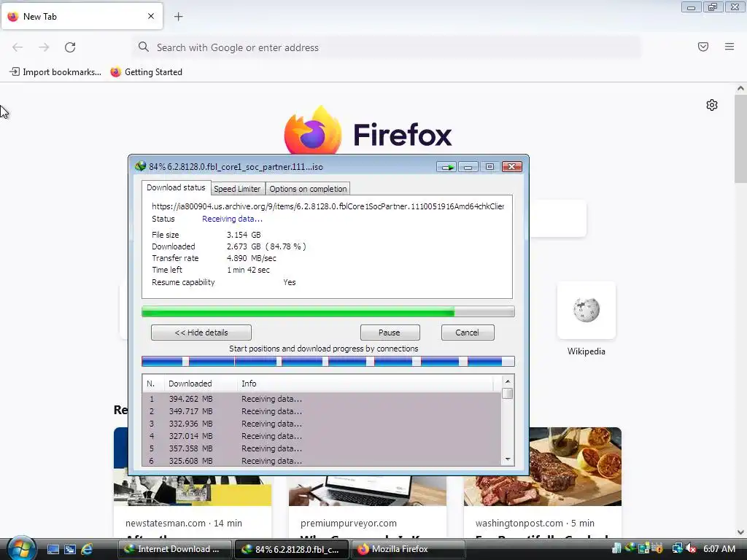Screen dimensions: 747x560
Task: Click the Windows Sidebar tray icon
Action: (643, 548)
